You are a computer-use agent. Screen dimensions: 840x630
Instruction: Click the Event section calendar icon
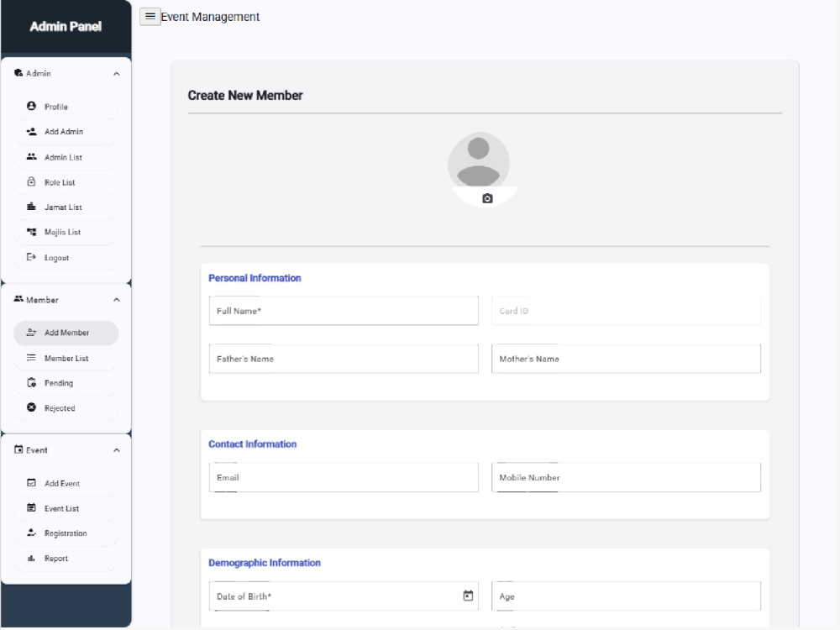(18, 449)
